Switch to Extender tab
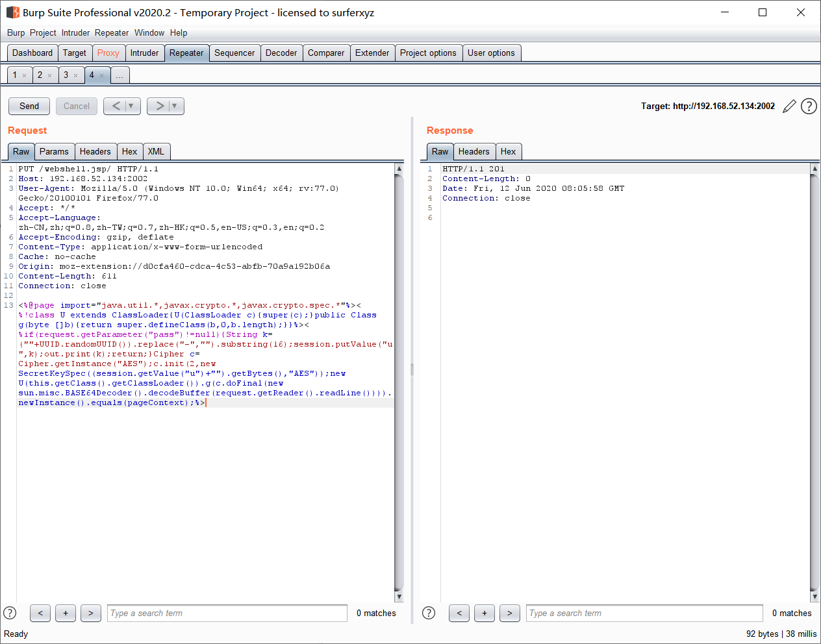The height and width of the screenshot is (644, 821). pyautogui.click(x=372, y=53)
